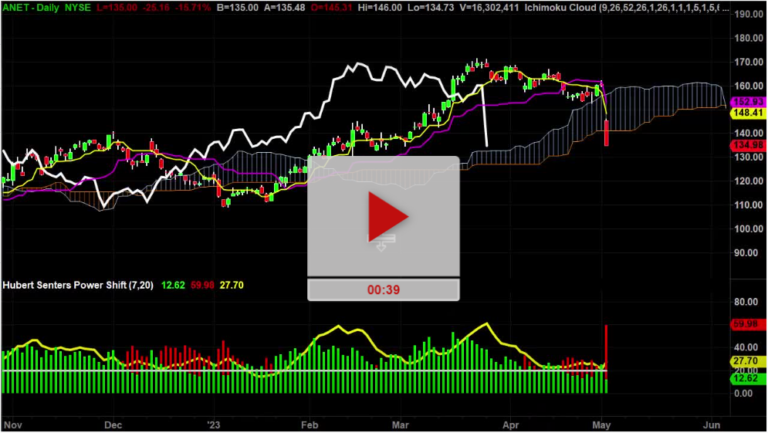The width and height of the screenshot is (768, 433).
Task: Click the magenta 152.93 price tag
Action: [x=747, y=101]
